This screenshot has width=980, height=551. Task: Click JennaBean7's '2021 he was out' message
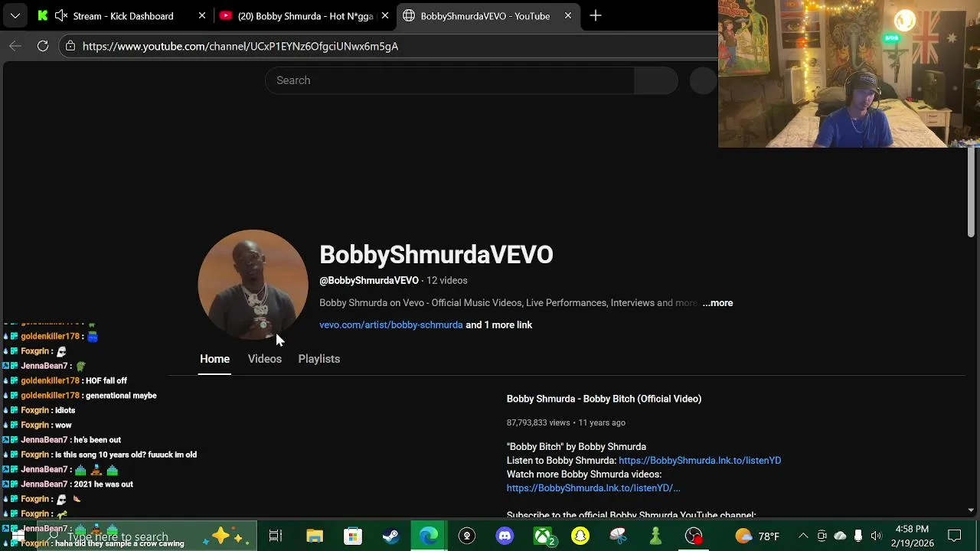click(x=103, y=484)
